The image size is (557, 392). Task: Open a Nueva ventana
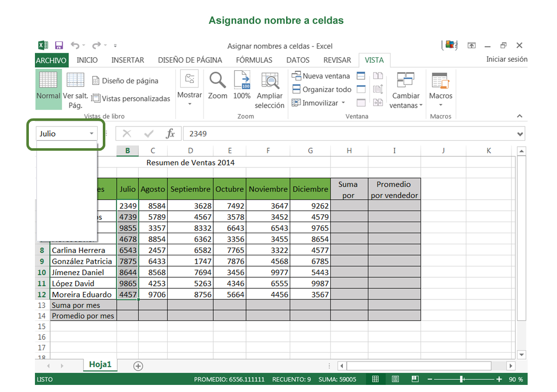coord(321,76)
